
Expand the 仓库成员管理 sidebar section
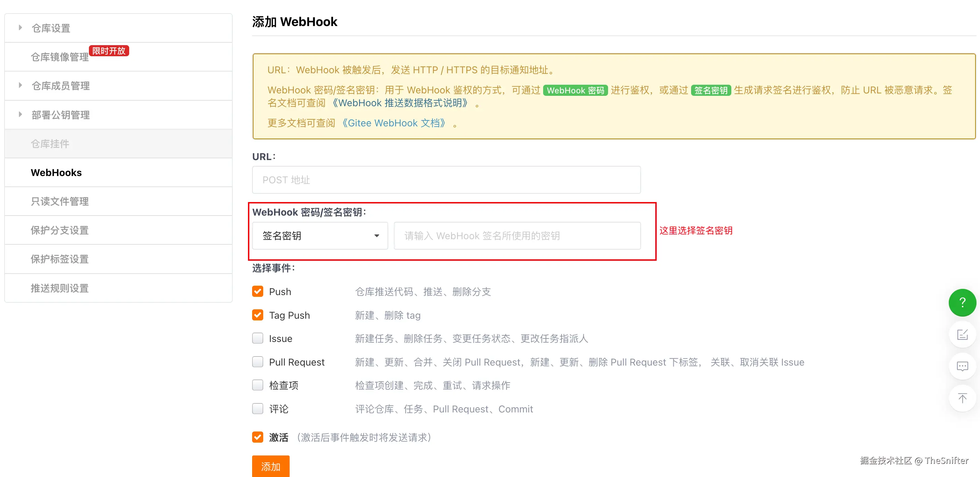[x=60, y=86]
